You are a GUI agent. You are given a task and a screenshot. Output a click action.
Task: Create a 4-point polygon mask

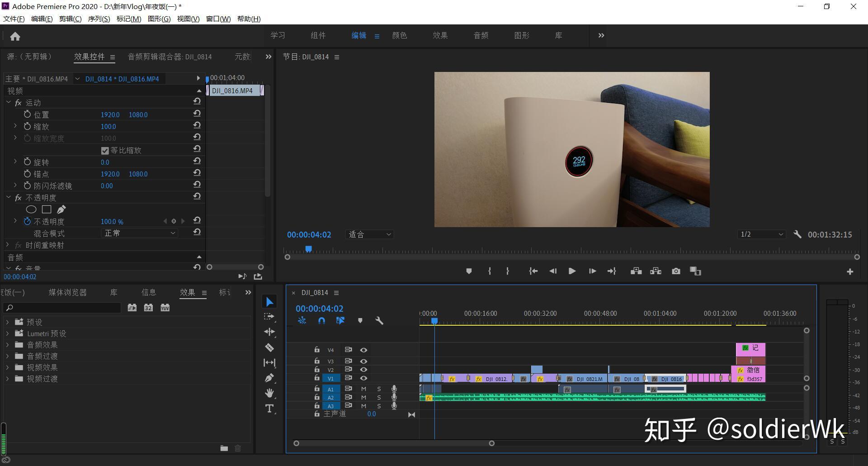coord(47,209)
